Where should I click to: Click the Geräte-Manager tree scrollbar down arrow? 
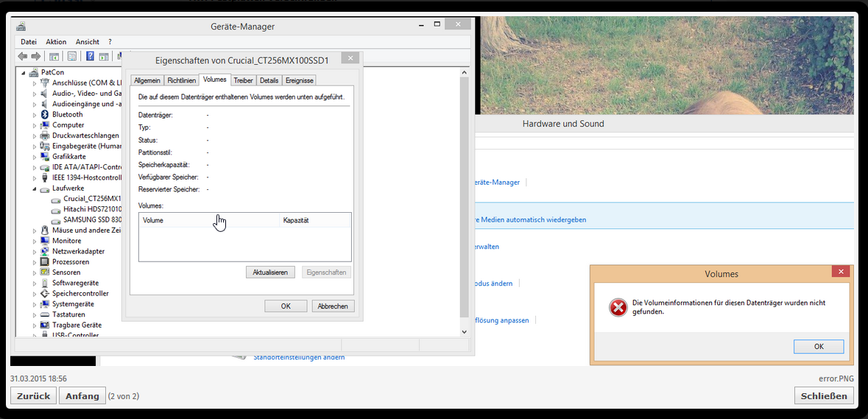pyautogui.click(x=464, y=331)
